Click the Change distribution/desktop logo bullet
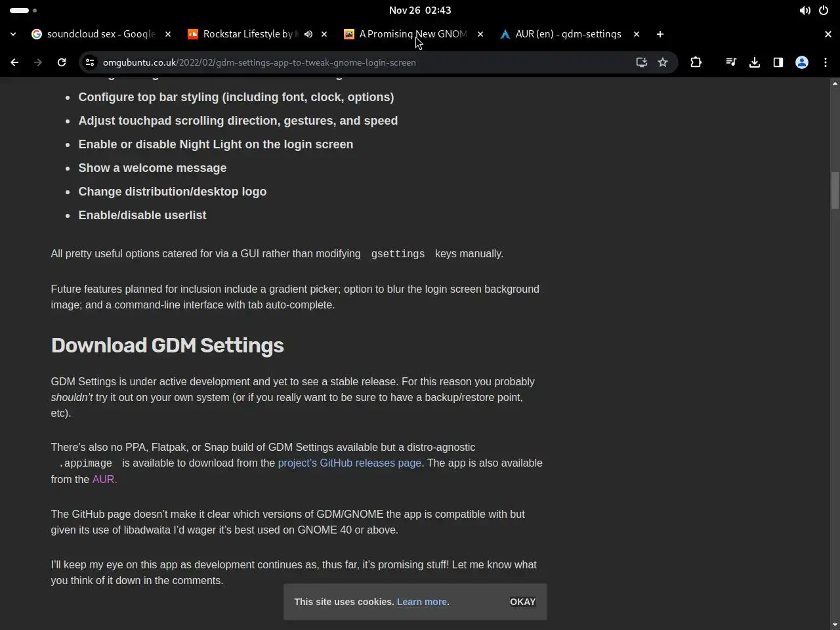840x630 pixels. point(173,192)
